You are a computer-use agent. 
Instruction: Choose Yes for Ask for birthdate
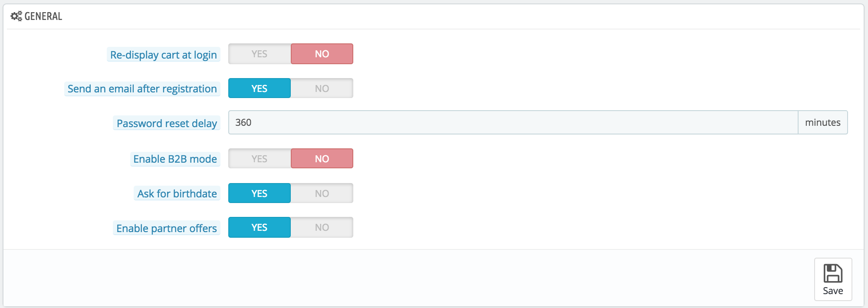(x=260, y=193)
